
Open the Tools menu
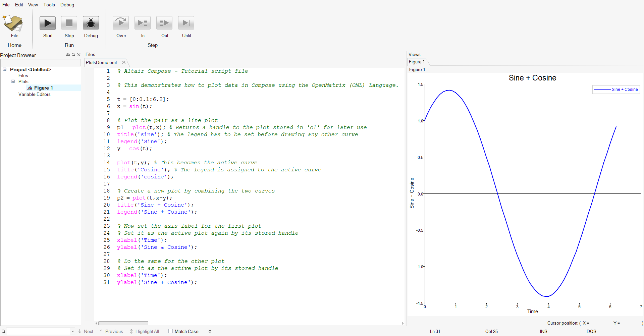(x=49, y=5)
